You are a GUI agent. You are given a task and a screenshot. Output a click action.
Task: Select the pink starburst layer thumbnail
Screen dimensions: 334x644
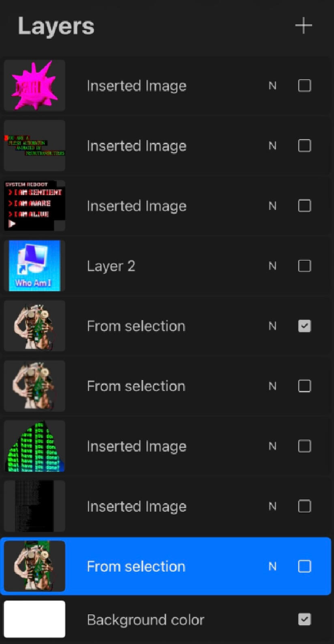coord(34,86)
